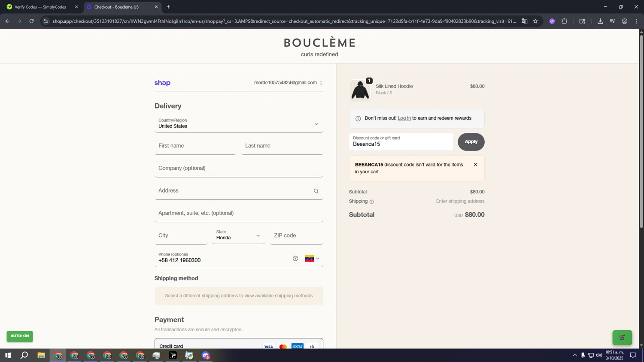
Task: Open the purple extension icon
Action: (x=552, y=21)
